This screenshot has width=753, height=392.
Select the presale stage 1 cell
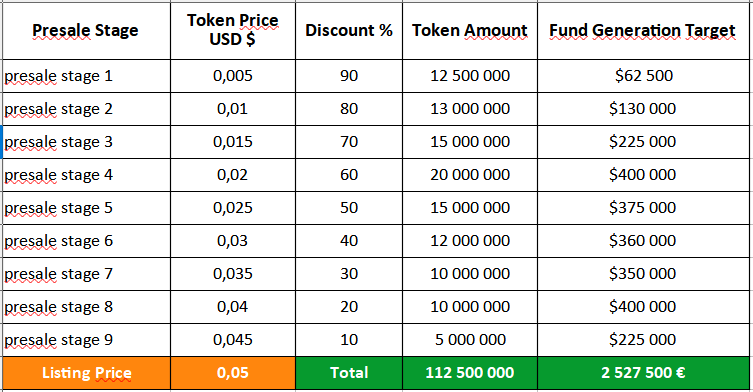86,76
